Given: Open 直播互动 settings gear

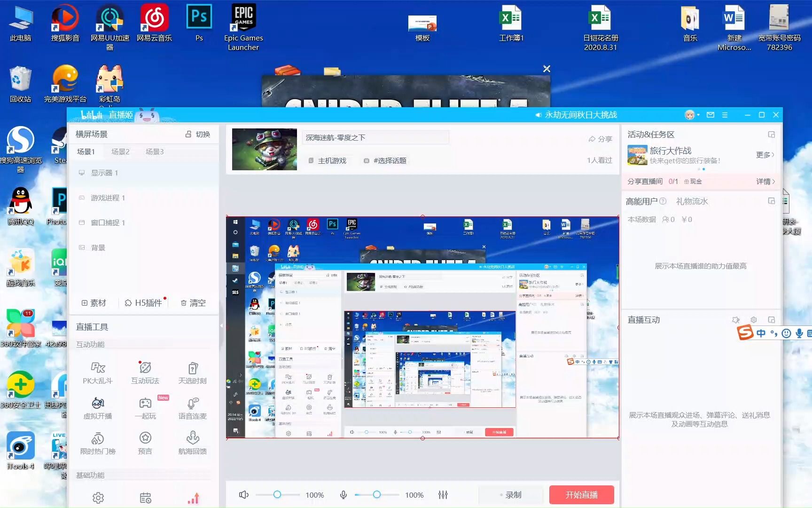Looking at the screenshot, I should click(x=754, y=320).
